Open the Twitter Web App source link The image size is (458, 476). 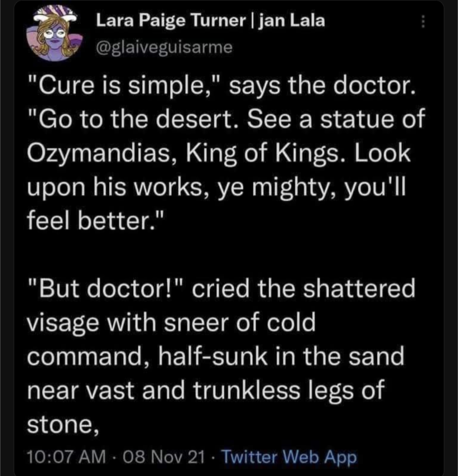point(288,456)
